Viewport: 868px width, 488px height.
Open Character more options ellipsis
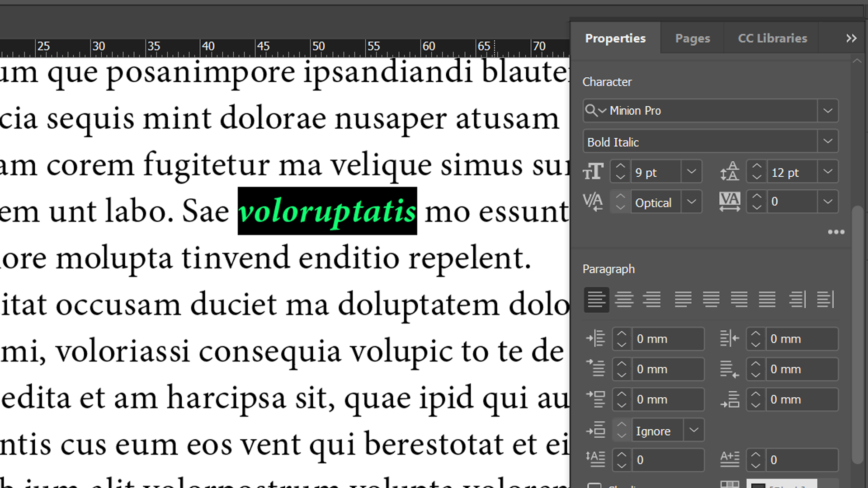point(836,232)
